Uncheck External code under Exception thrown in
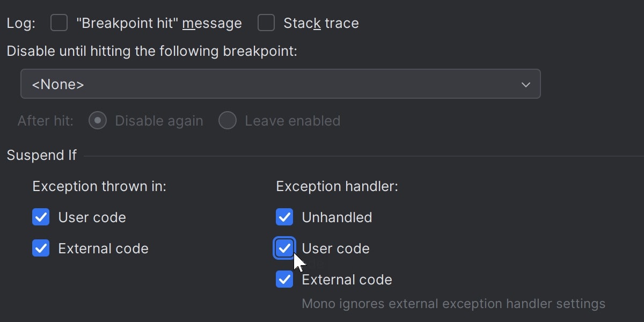The width and height of the screenshot is (644, 322). pos(41,248)
